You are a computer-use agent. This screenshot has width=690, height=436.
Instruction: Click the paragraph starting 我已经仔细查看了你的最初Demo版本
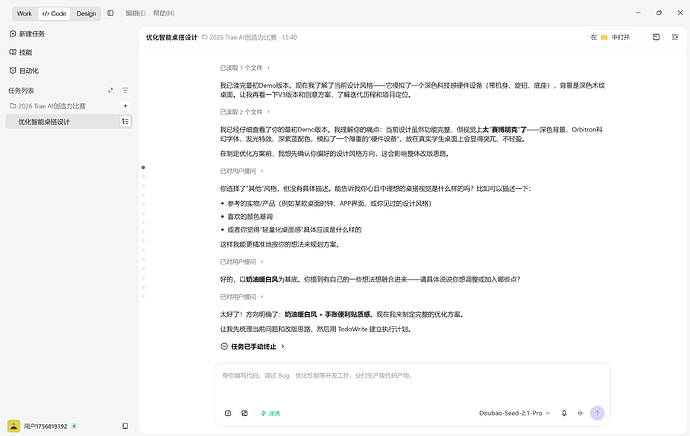(411, 134)
